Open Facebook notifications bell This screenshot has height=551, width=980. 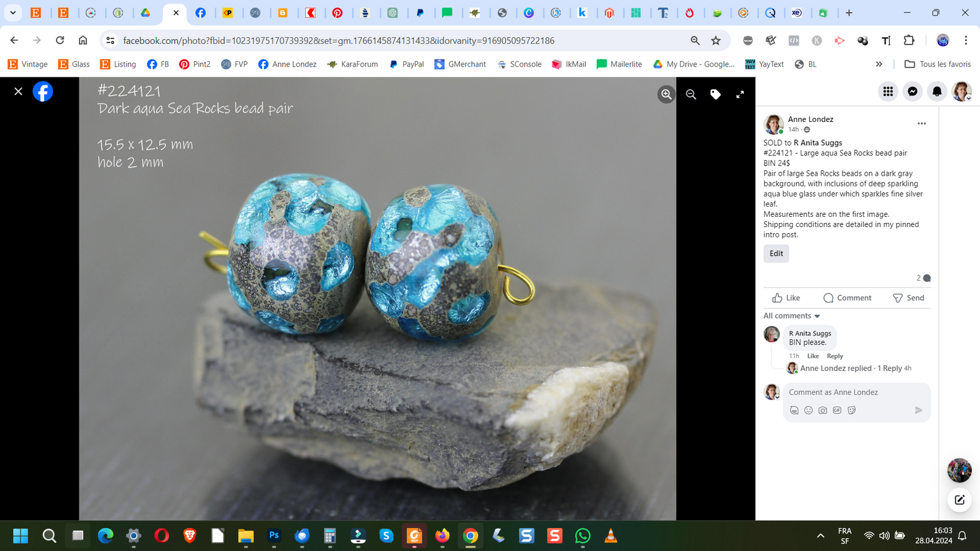click(937, 91)
